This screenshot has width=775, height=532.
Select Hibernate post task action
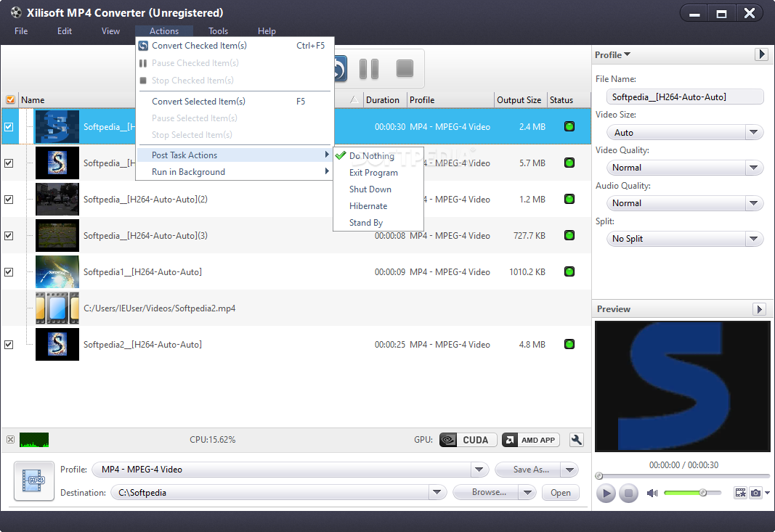(378, 206)
